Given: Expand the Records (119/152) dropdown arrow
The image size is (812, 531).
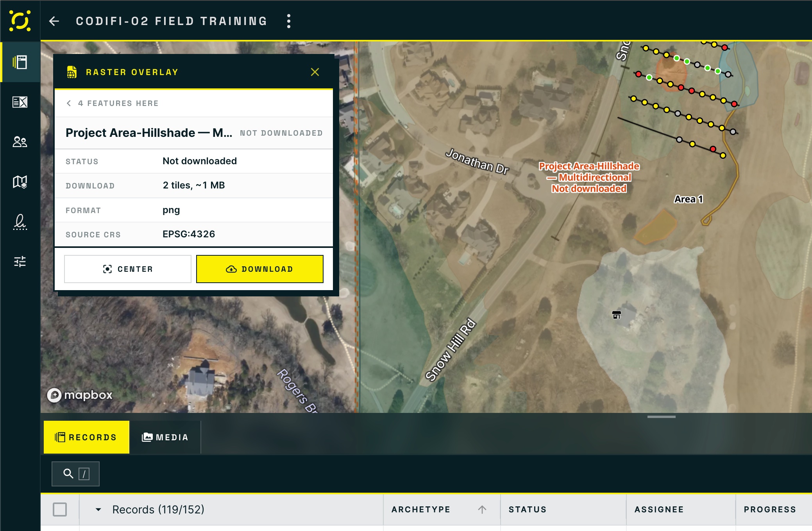Looking at the screenshot, I should click(98, 509).
